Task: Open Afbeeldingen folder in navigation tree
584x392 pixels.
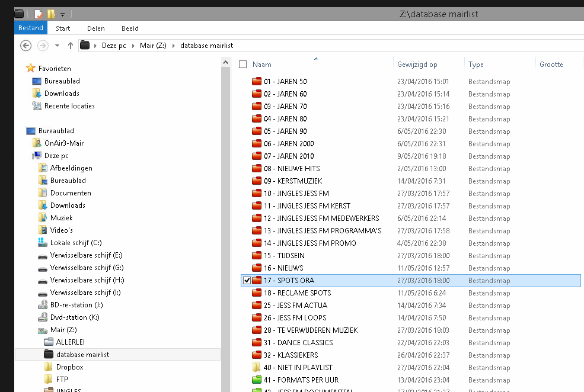Action: tap(71, 168)
